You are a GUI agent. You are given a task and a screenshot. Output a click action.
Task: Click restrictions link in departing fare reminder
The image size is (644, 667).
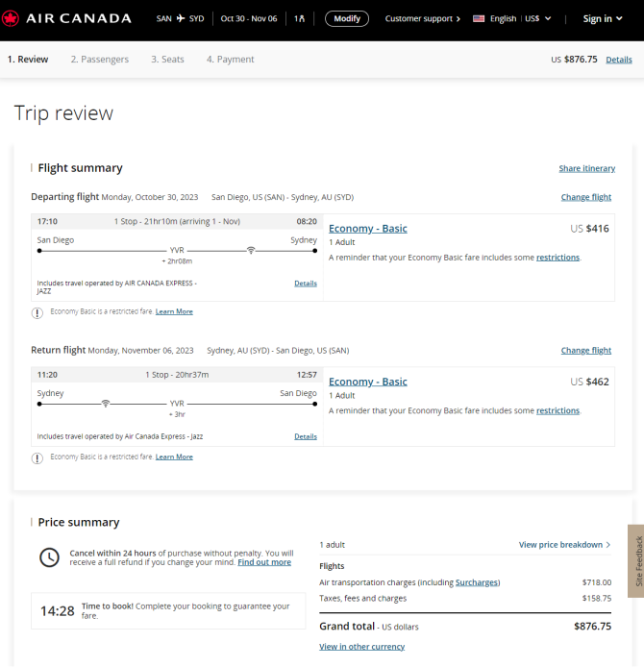click(557, 258)
